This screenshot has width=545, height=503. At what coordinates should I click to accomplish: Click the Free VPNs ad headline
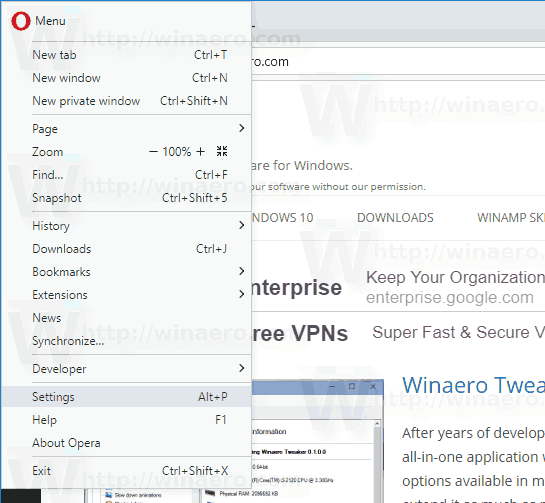pyautogui.click(x=300, y=333)
